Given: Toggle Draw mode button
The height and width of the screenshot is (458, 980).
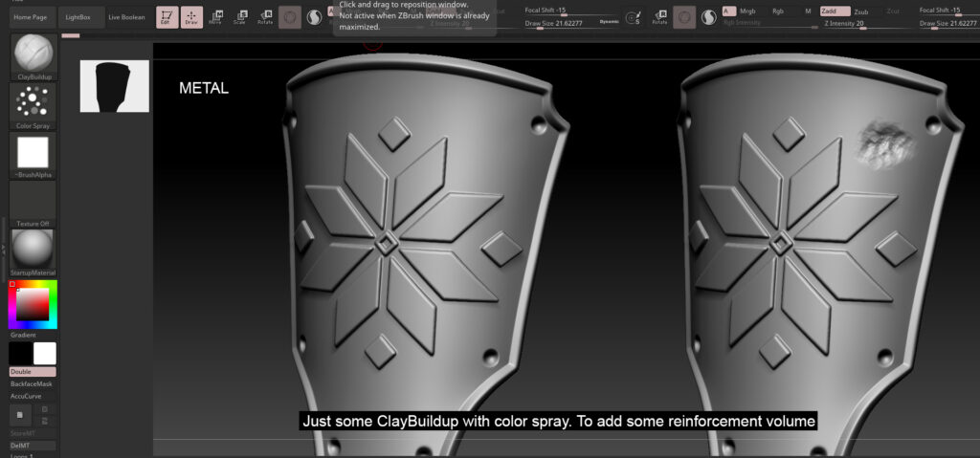Looking at the screenshot, I should [x=191, y=17].
